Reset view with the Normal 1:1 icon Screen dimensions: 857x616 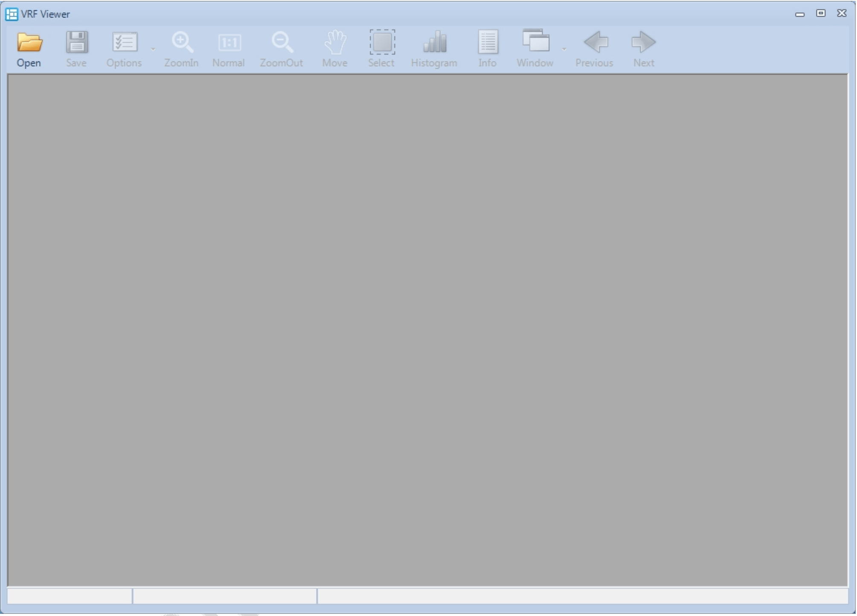[229, 43]
